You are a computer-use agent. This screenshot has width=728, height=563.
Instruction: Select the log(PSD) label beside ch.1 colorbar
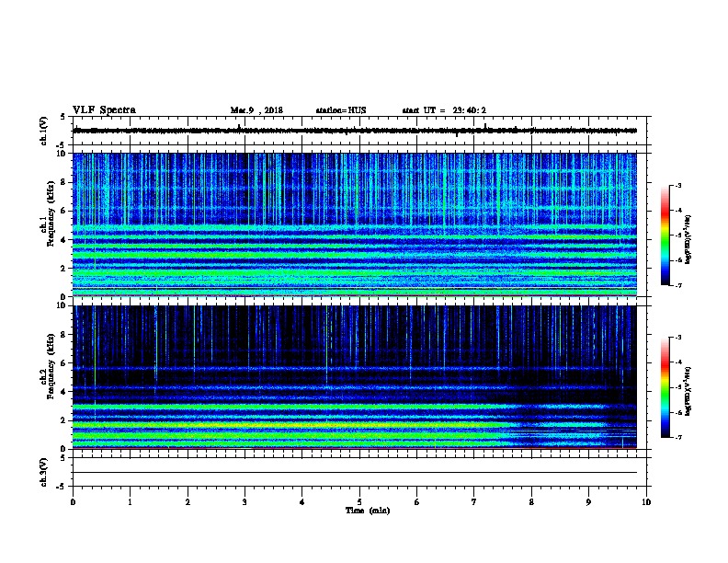[x=688, y=239]
